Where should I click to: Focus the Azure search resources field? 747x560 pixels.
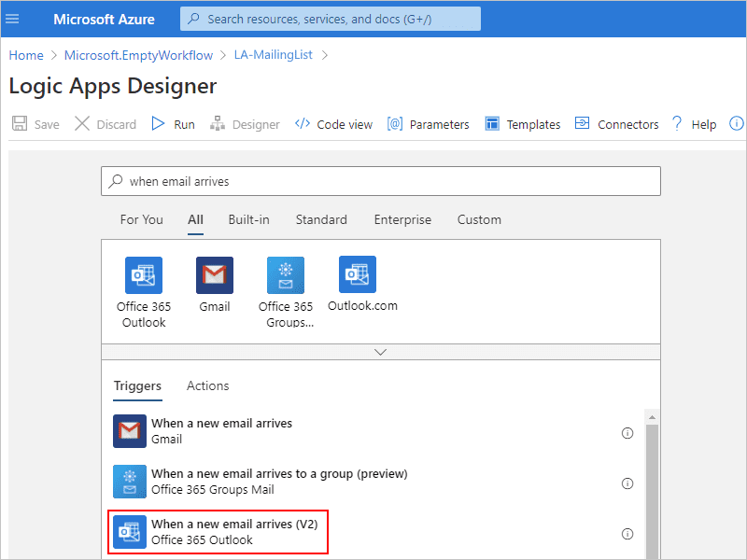331,19
